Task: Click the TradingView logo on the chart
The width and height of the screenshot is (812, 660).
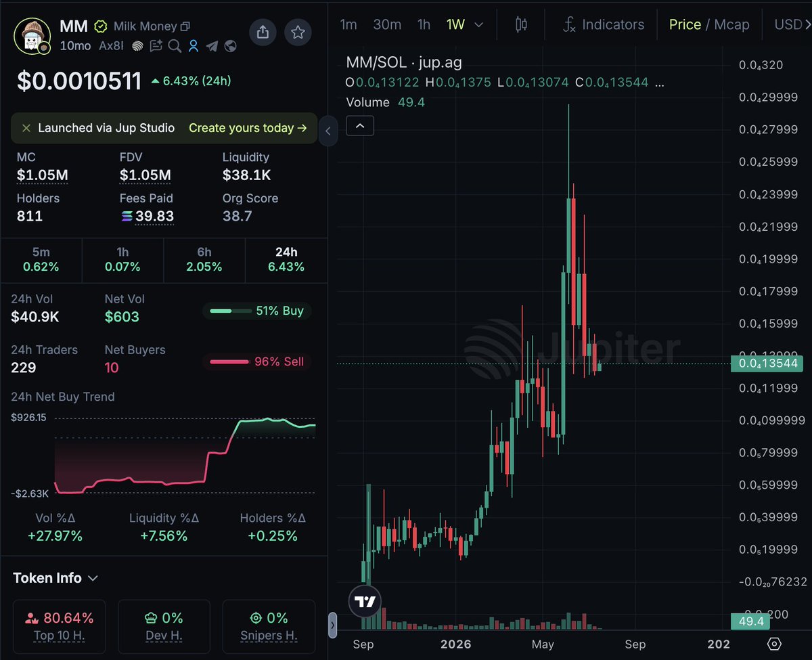Action: (365, 601)
